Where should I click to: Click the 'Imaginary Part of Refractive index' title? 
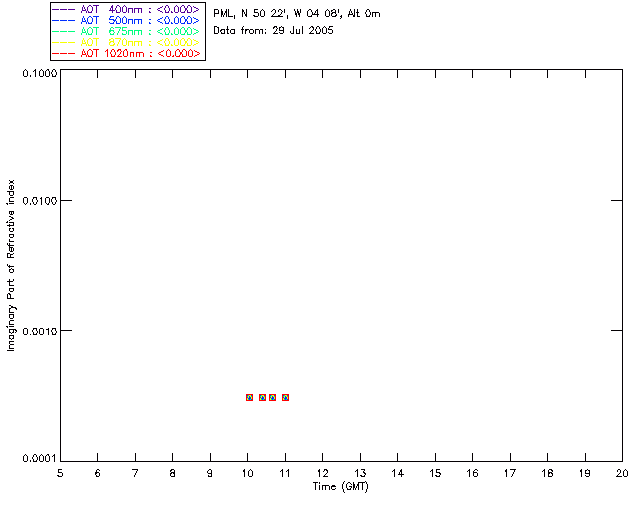[x=11, y=265]
